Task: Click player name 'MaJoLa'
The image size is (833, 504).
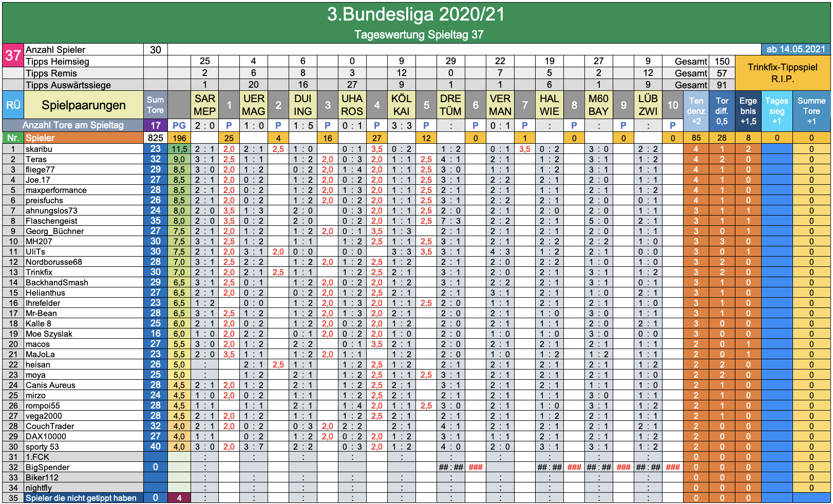Action: tap(40, 354)
